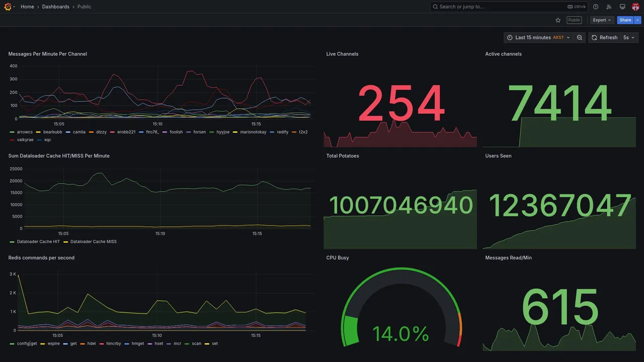This screenshot has width=644, height=362.
Task: Click the blue Share button
Action: click(625, 20)
